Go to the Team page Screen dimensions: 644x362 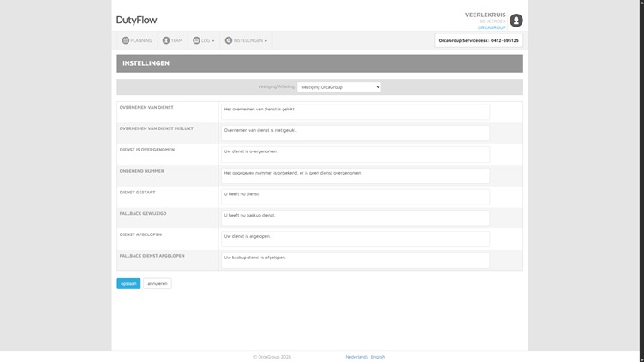pos(172,40)
